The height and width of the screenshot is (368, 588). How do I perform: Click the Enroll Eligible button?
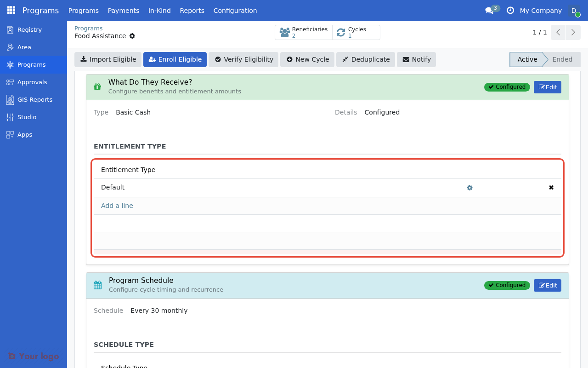tap(175, 59)
